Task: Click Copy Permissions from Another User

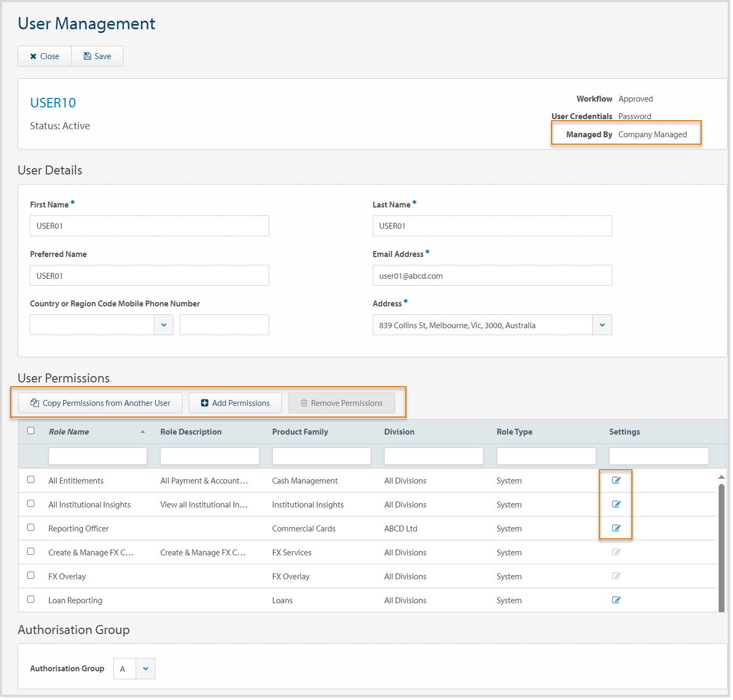Action: (101, 403)
